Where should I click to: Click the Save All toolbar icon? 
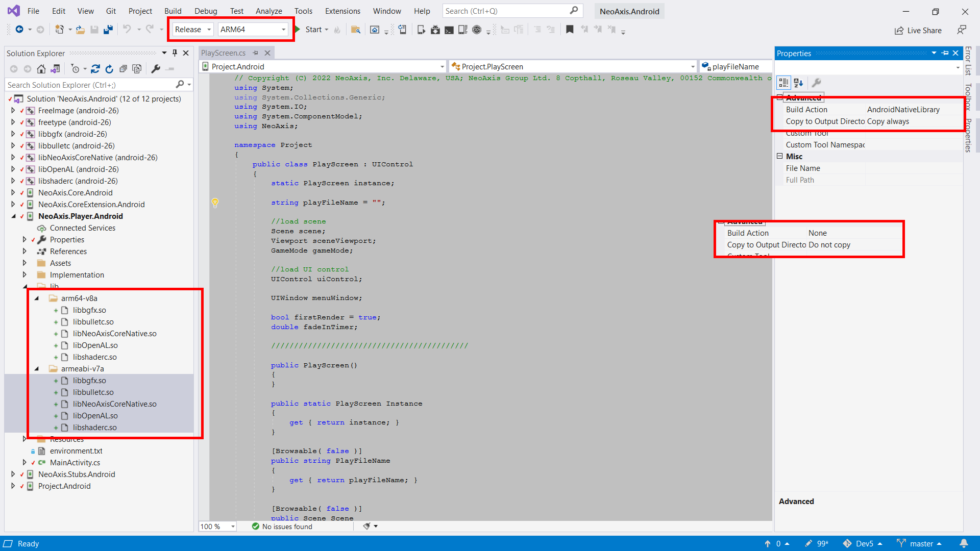click(x=108, y=30)
